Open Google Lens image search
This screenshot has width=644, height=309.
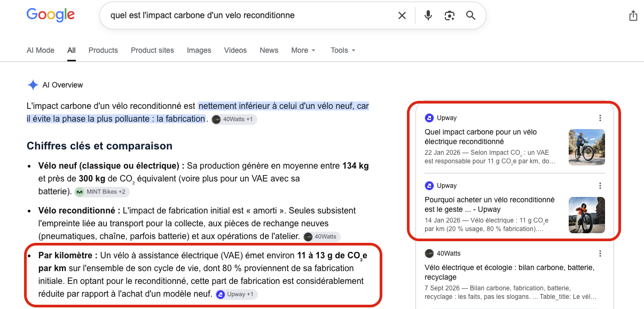pos(450,15)
